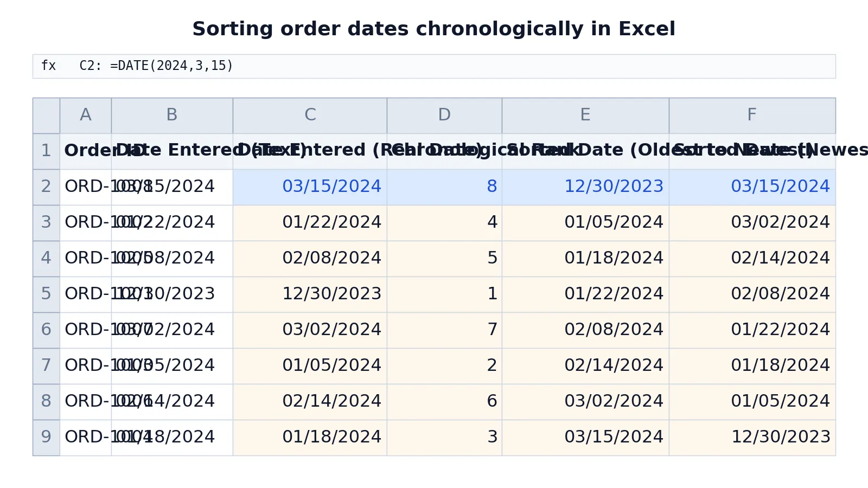The width and height of the screenshot is (868, 488).
Task: Click cell C8 with 02/14/2024
Action: (310, 402)
